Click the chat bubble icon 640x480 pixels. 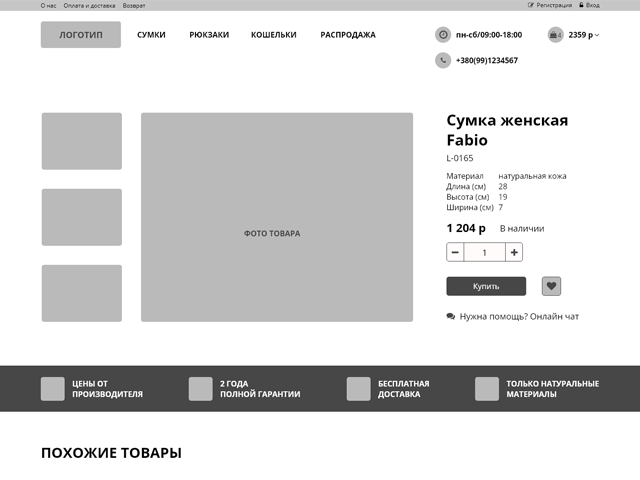point(451,316)
